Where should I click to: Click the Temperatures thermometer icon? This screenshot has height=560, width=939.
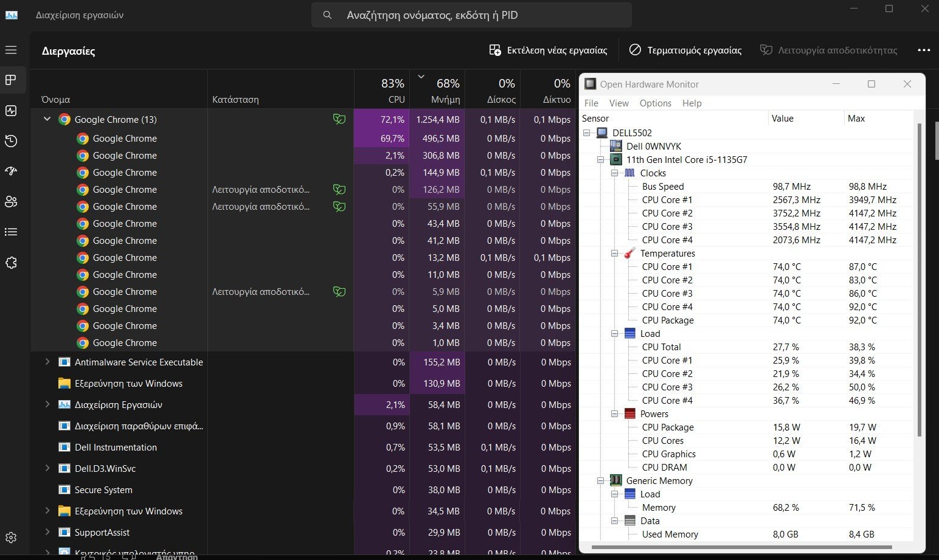pyautogui.click(x=630, y=253)
